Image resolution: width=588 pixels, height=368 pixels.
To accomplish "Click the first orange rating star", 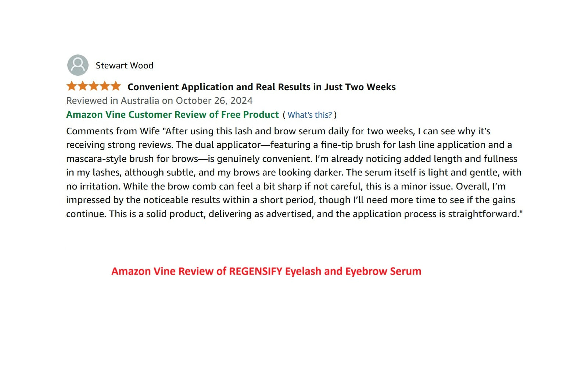I will [x=72, y=86].
